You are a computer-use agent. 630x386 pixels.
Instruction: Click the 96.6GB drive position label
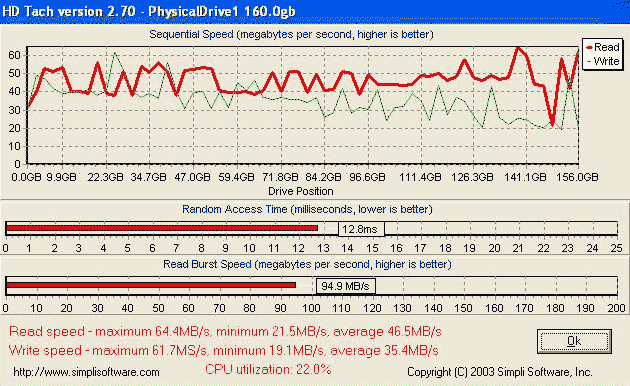[x=367, y=177]
